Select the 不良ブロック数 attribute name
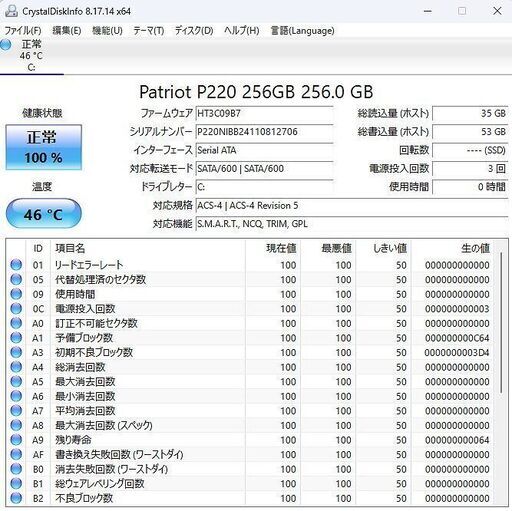 [84, 498]
